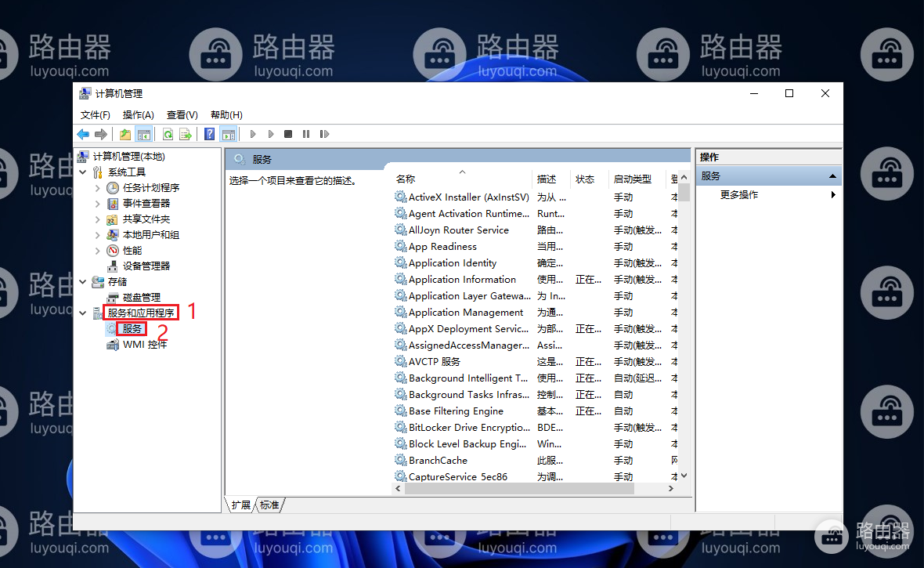Go back with the blue left arrow
924x568 pixels.
(83, 135)
